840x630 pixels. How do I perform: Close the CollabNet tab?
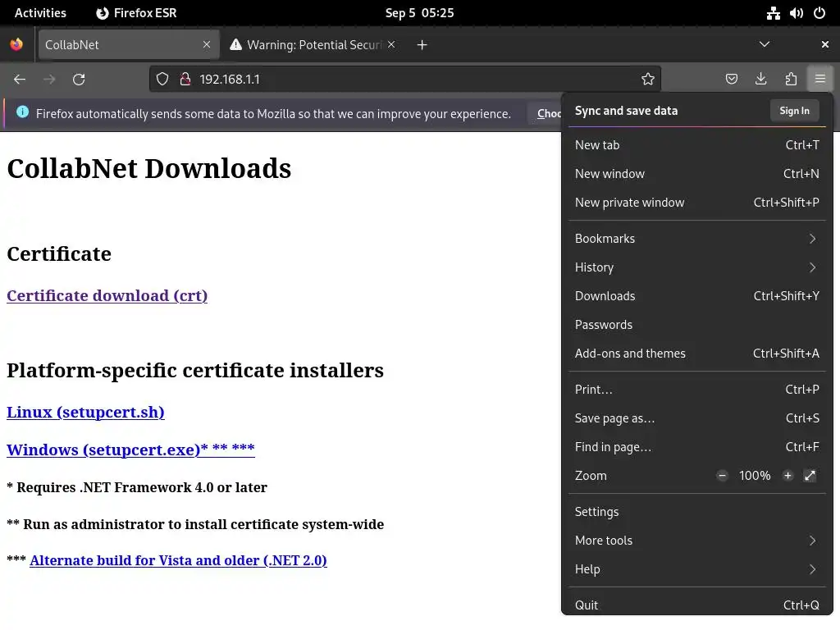(207, 44)
